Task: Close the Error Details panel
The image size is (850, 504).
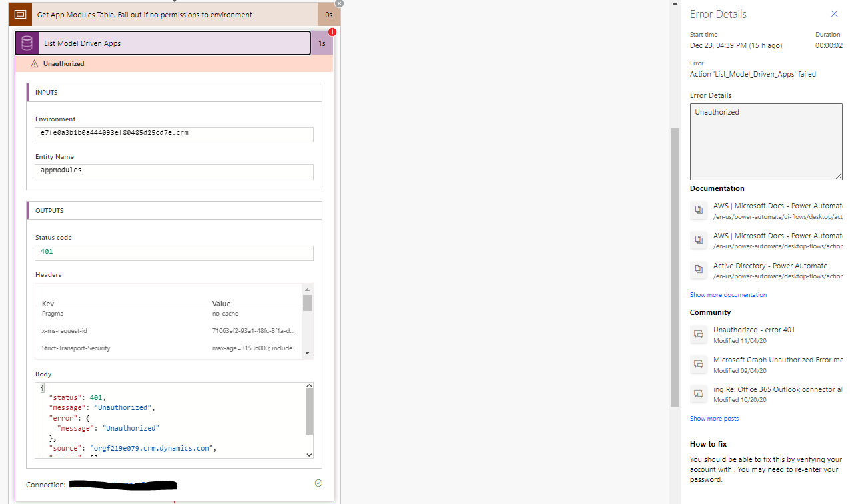Action: point(834,13)
